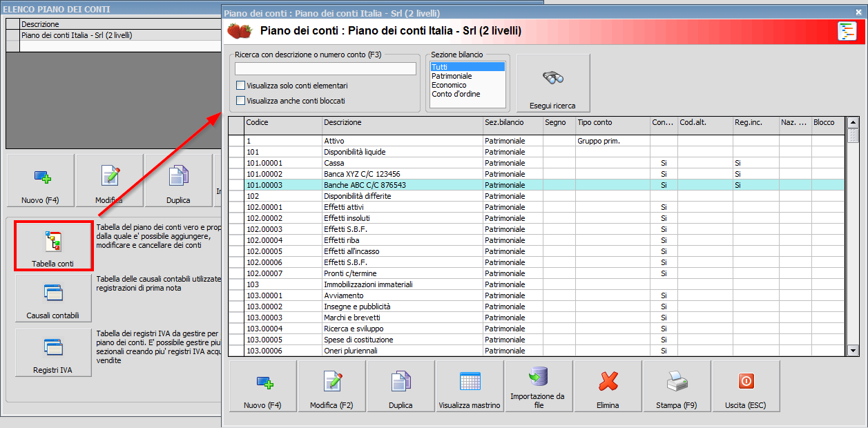868x428 pixels.
Task: Select row Ricerca e sviluppo
Action: click(537, 329)
